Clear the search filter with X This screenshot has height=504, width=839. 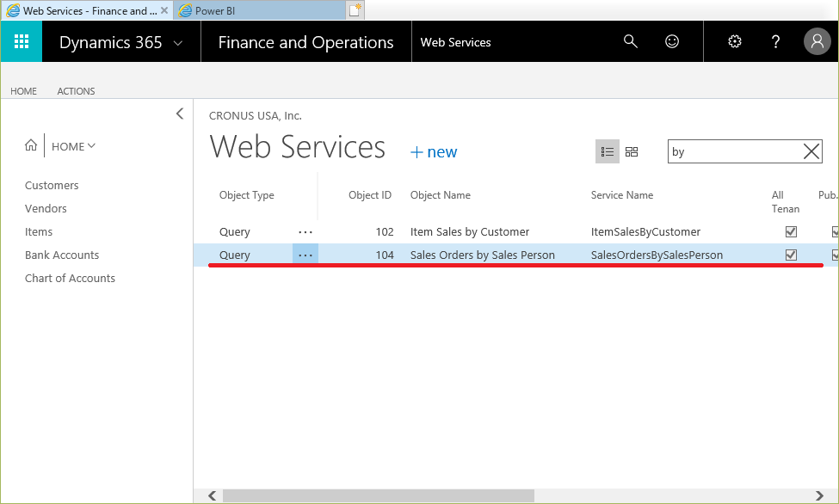coord(811,152)
